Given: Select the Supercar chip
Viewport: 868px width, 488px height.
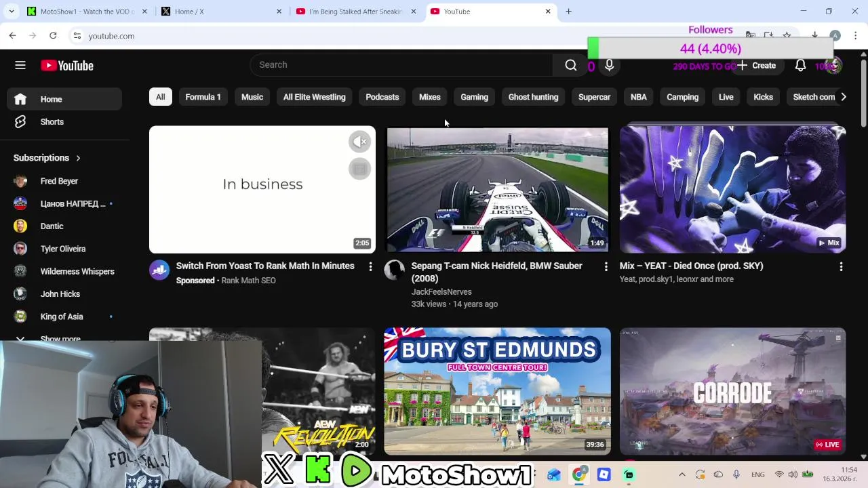Looking at the screenshot, I should (x=595, y=97).
